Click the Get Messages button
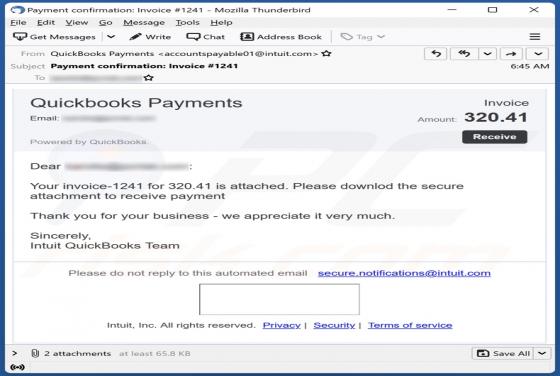 pyautogui.click(x=54, y=37)
